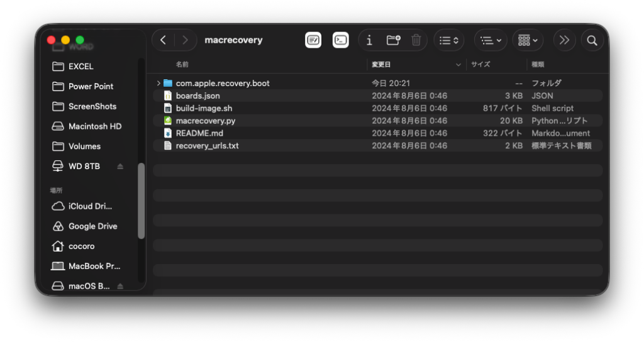Select the boards.json file name

coord(198,96)
